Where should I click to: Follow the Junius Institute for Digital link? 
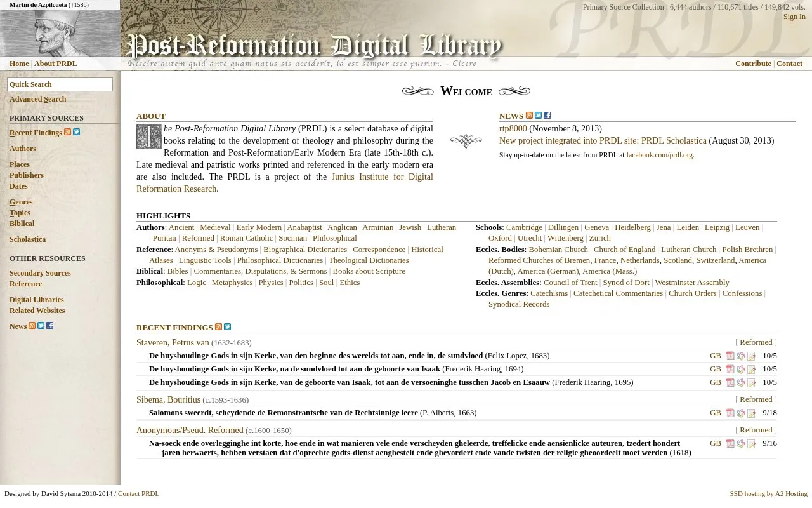[x=382, y=177]
